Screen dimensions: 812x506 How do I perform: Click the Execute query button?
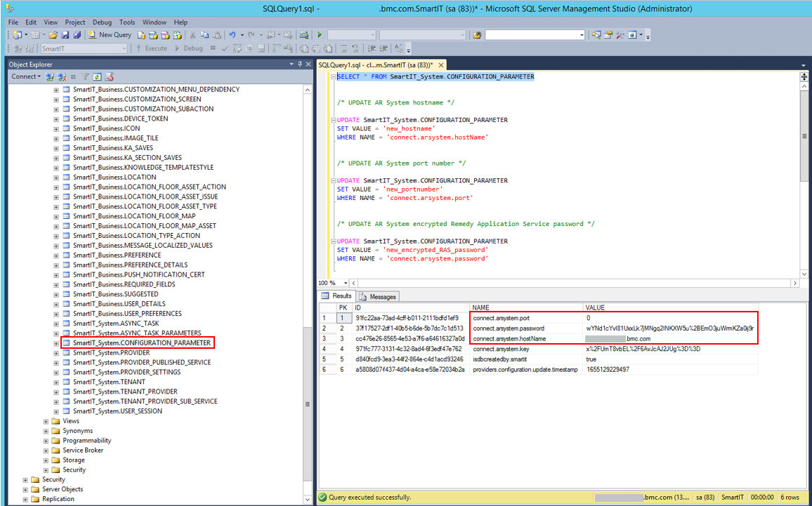click(x=152, y=48)
